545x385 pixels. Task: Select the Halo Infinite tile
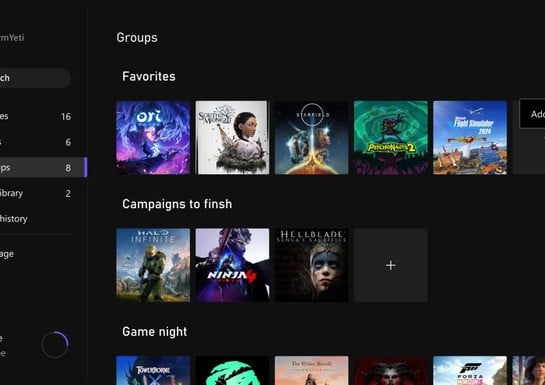coord(153,265)
